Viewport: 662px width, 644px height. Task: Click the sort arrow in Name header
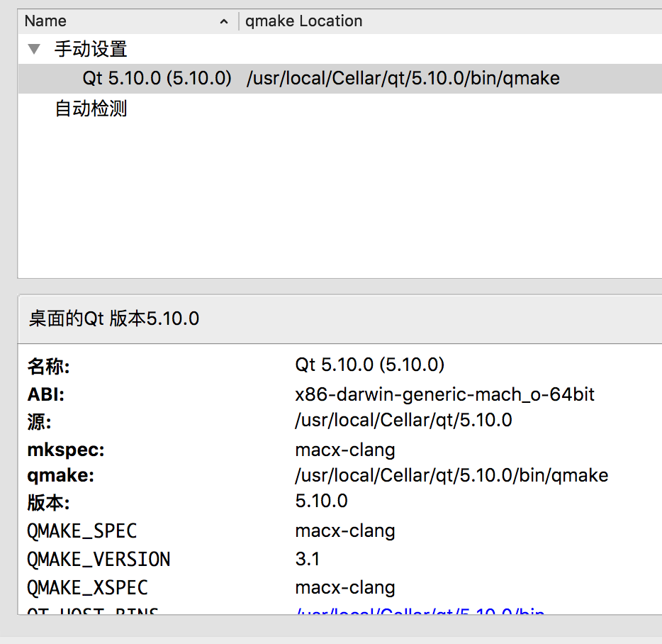(224, 22)
